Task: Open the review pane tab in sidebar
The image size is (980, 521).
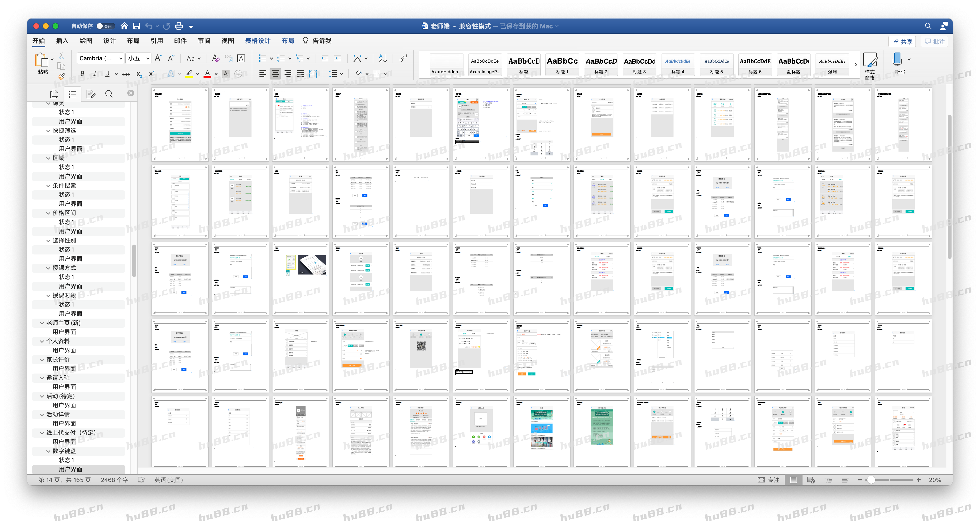Action: click(x=90, y=94)
